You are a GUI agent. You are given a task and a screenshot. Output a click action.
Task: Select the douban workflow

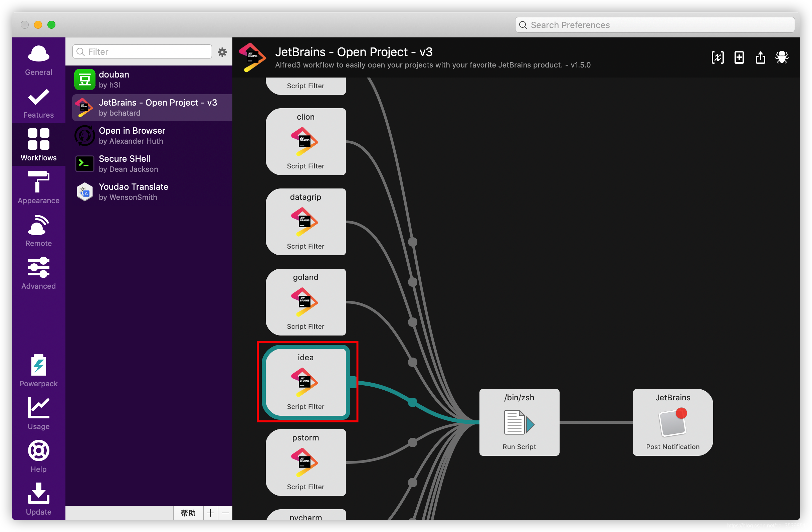(x=152, y=80)
